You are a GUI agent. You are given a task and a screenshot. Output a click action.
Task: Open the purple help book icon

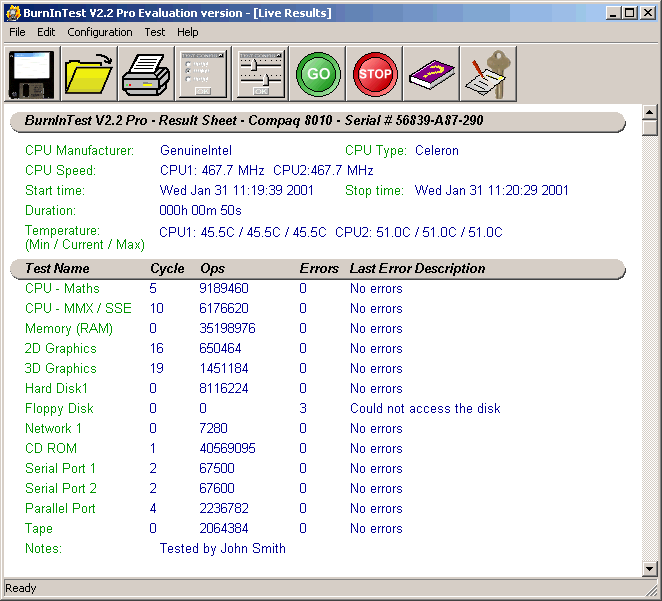pos(431,74)
